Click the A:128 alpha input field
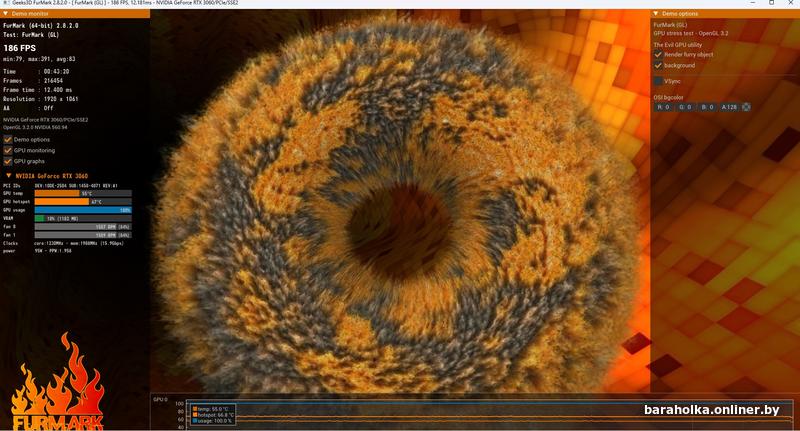Viewport: 800px width, 431px height. click(729, 107)
